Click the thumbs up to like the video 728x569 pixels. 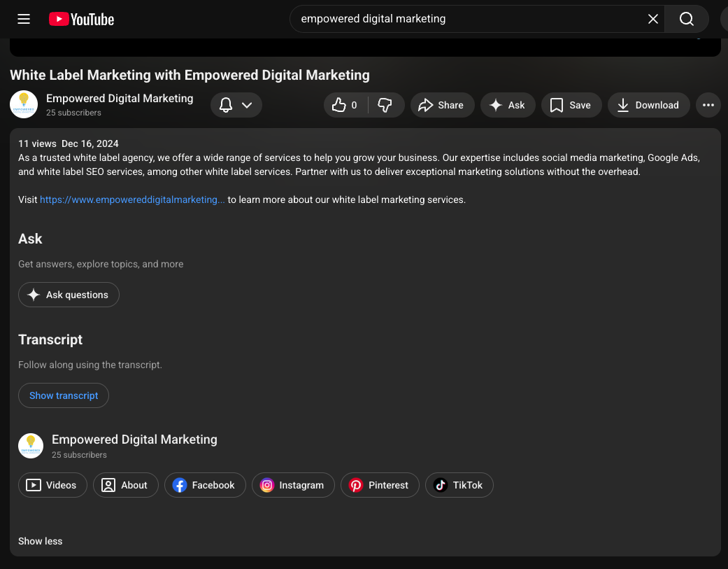[341, 105]
